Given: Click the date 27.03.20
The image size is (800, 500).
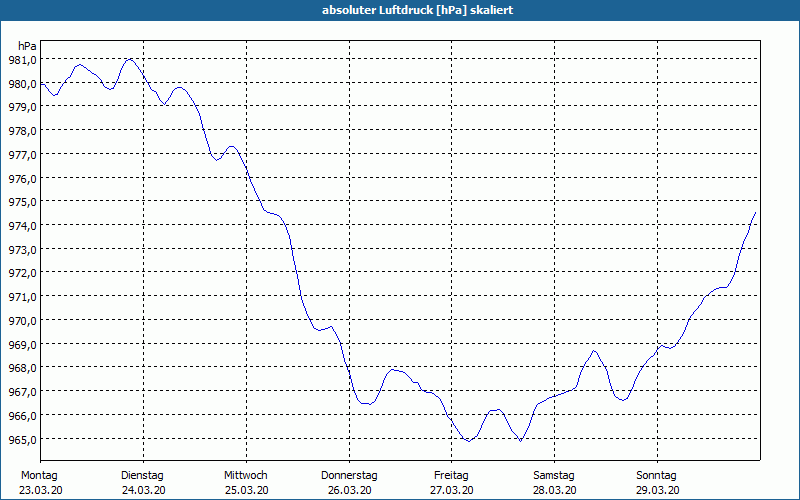Looking at the screenshot, I should [452, 490].
